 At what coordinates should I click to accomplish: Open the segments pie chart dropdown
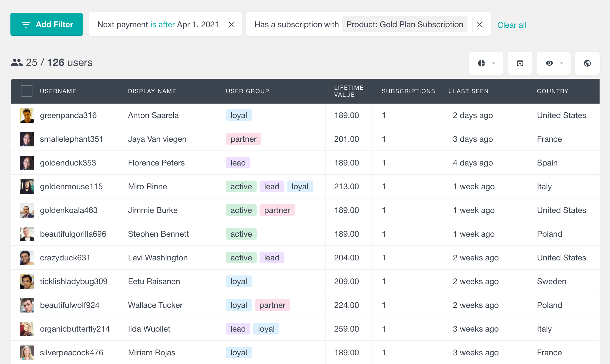(x=486, y=63)
